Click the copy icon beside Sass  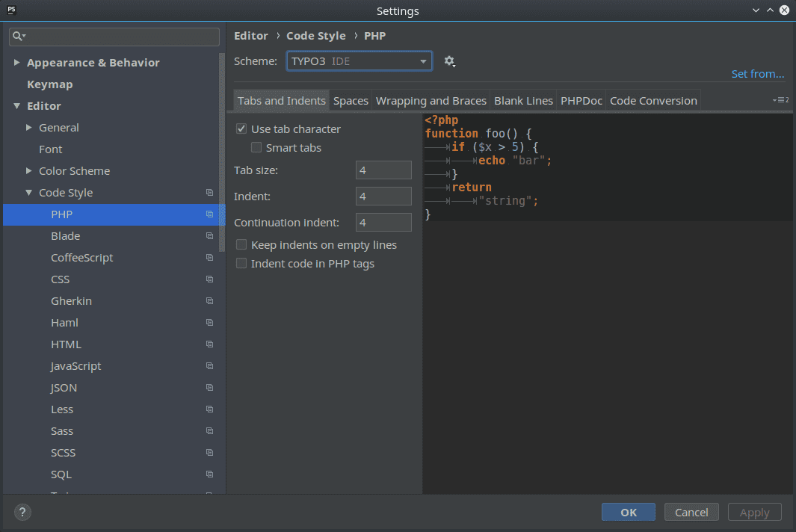210,431
